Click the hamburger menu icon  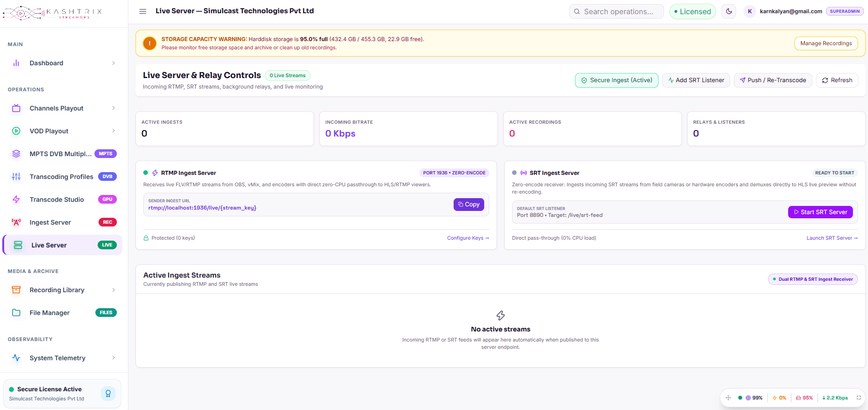click(x=143, y=11)
